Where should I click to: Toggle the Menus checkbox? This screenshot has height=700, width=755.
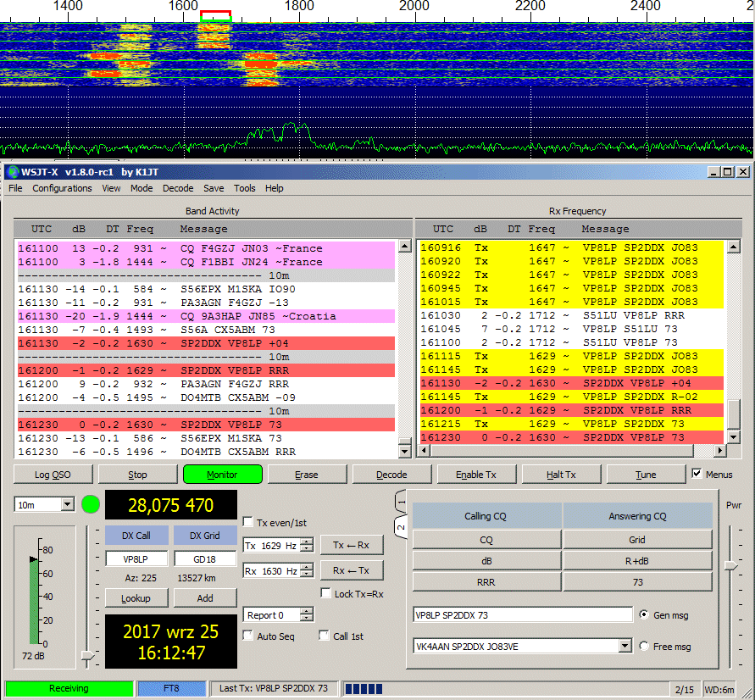pyautogui.click(x=697, y=474)
